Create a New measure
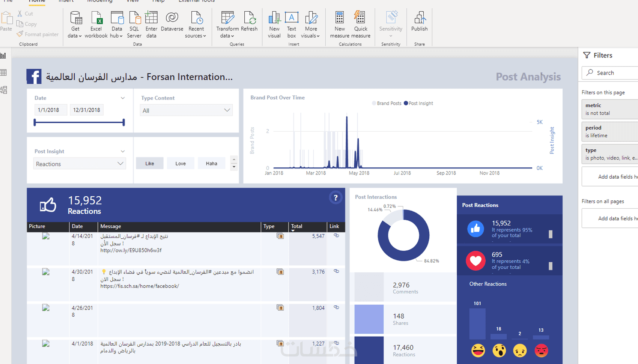This screenshot has width=638, height=364. (340, 24)
